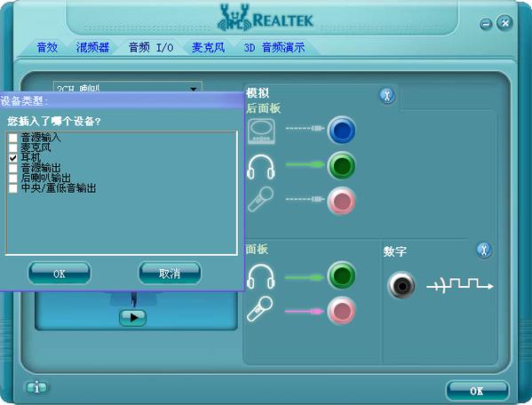Viewport: 532px width, 405px height.
Task: Close the Realtek audio manager window
Action: pos(504,23)
